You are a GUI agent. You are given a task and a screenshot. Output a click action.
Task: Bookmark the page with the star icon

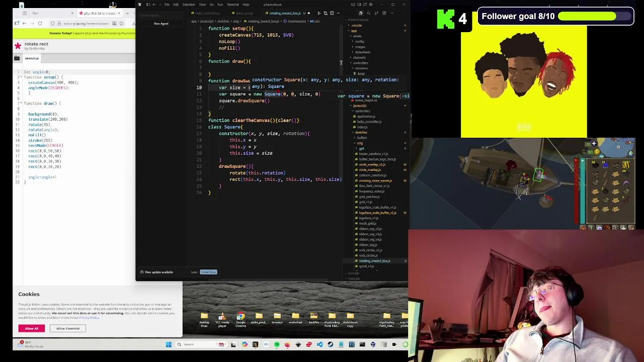click(121, 23)
